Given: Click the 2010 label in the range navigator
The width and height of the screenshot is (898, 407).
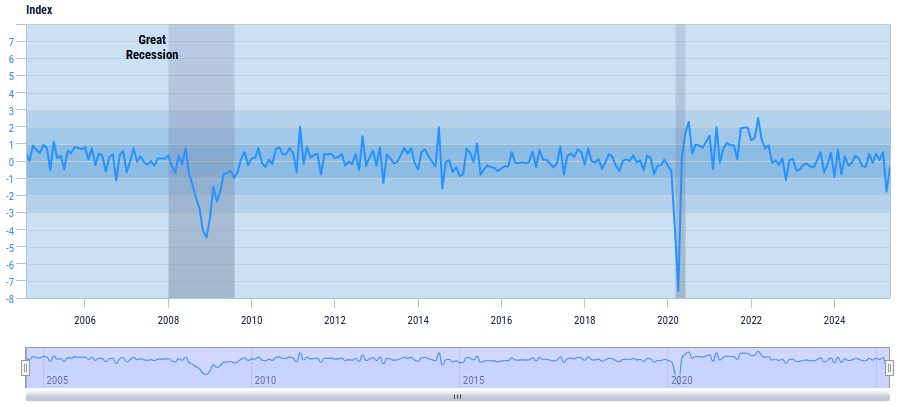Looking at the screenshot, I should [265, 381].
